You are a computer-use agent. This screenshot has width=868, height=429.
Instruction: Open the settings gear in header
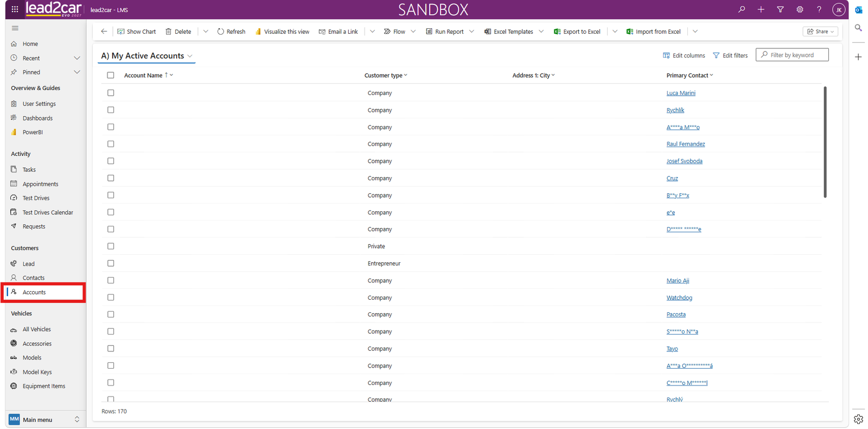click(800, 9)
